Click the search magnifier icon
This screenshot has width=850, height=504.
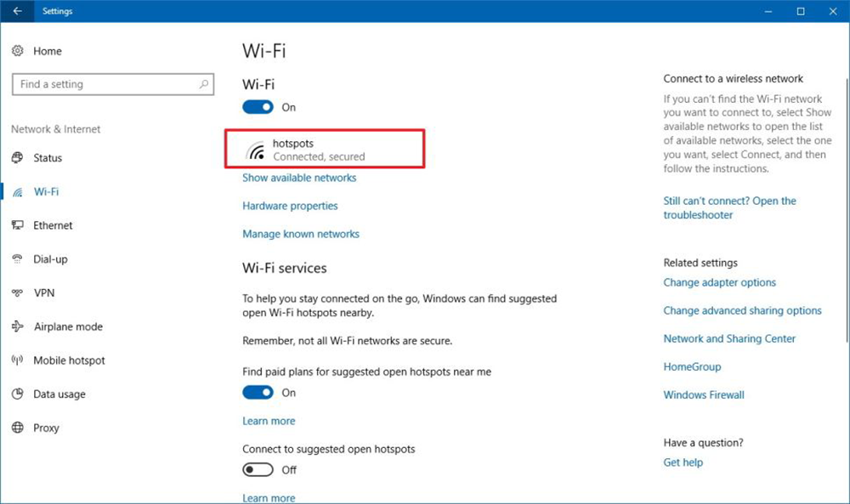[204, 84]
